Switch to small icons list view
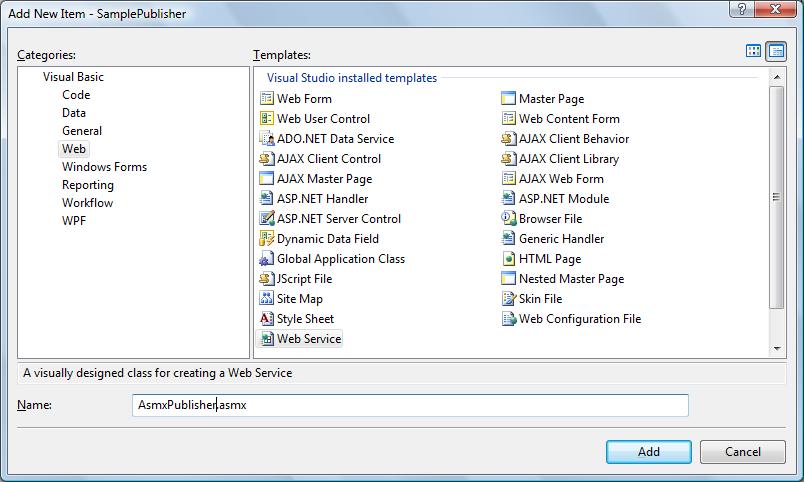804x482 pixels. (776, 51)
